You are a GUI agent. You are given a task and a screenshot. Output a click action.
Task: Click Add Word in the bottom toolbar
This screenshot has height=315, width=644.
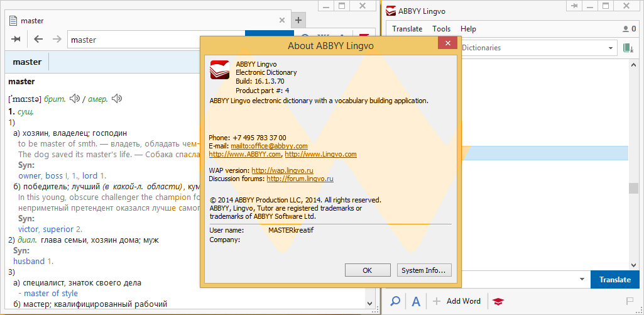tap(456, 301)
